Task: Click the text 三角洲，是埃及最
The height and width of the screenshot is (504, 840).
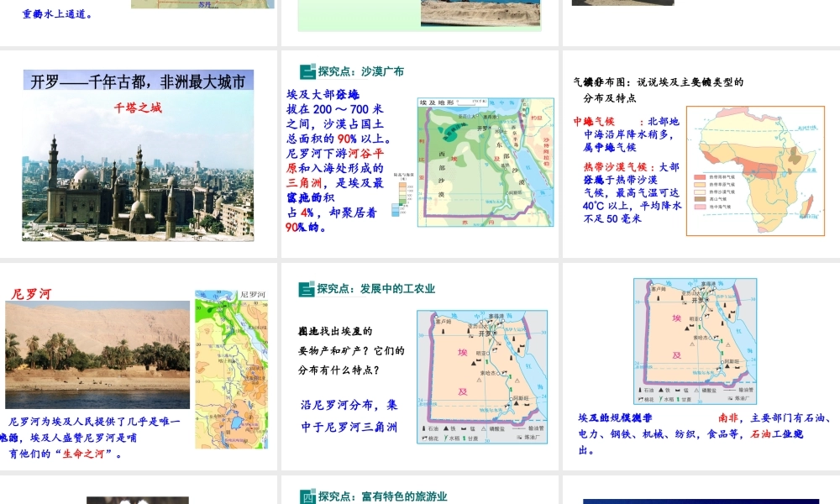Action: point(335,182)
